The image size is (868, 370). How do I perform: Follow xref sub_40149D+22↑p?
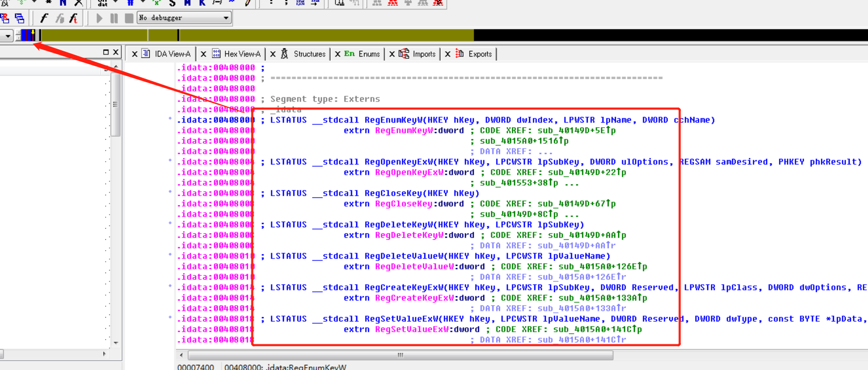point(587,172)
